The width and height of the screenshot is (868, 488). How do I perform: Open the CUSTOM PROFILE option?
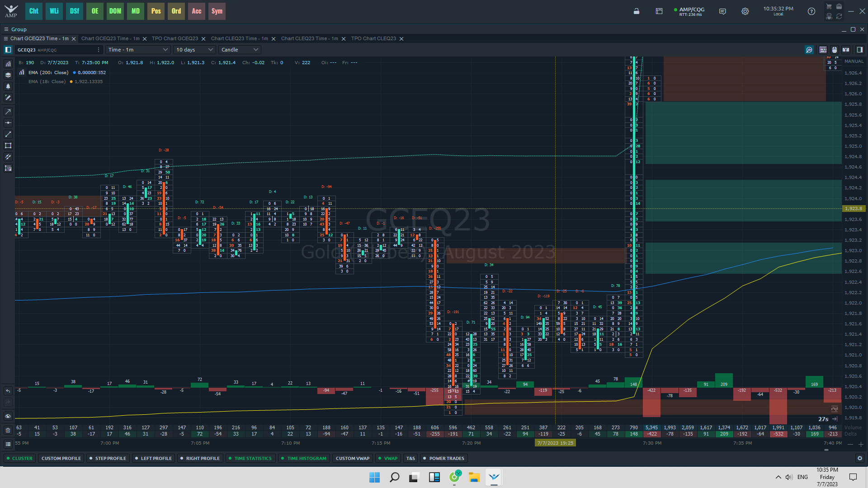(x=61, y=458)
